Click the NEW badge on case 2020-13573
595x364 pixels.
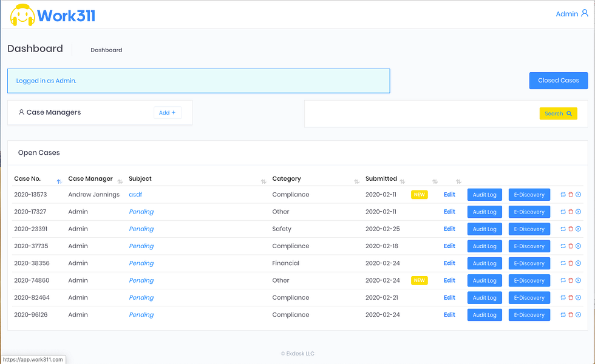[x=420, y=195]
